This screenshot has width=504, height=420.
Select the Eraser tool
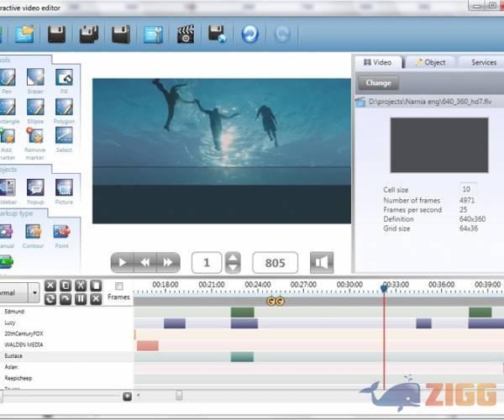[35, 81]
